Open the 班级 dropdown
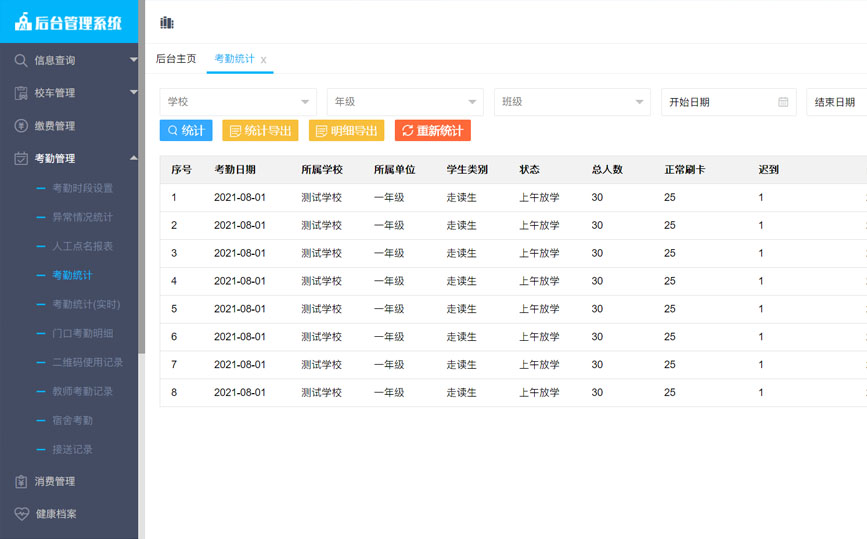867x539 pixels. (572, 102)
